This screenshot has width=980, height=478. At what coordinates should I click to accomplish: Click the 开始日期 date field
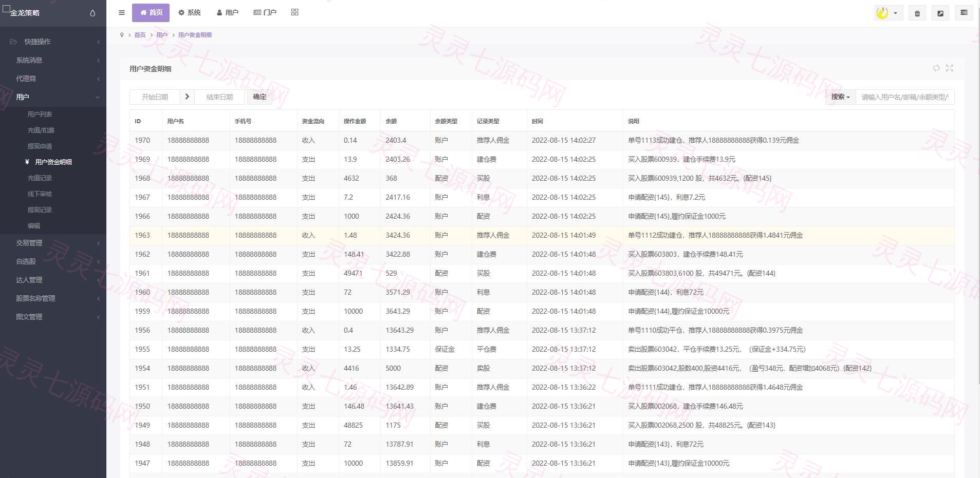[155, 97]
